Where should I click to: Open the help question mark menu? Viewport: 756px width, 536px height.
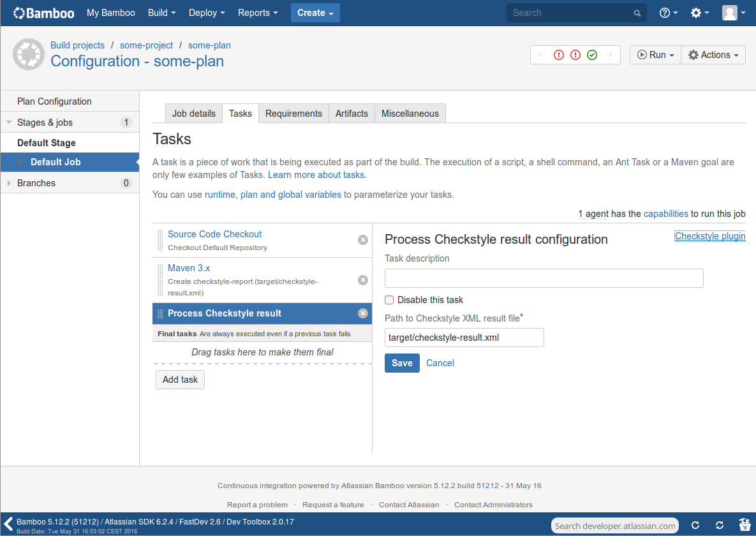tap(668, 13)
